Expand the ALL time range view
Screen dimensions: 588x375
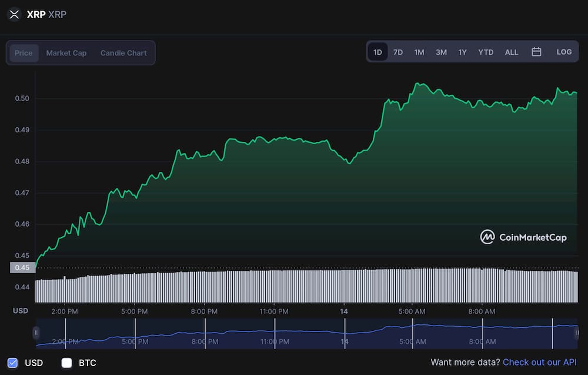[512, 52]
